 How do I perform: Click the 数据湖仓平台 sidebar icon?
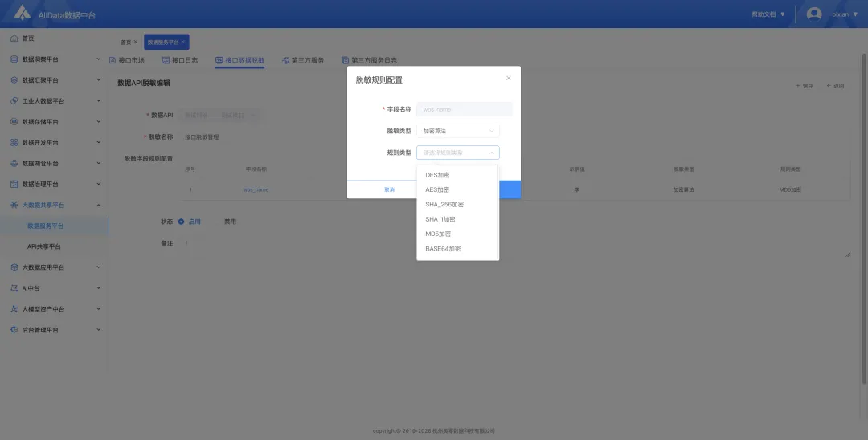[x=14, y=163]
